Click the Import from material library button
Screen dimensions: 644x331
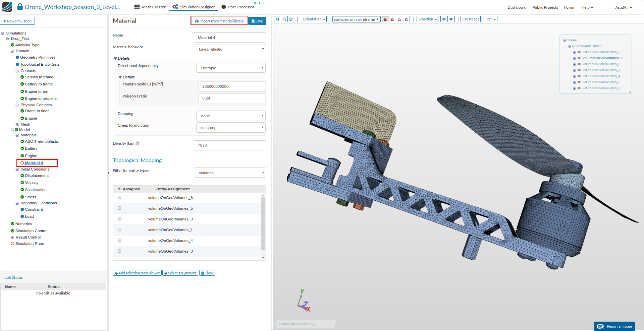coord(219,20)
